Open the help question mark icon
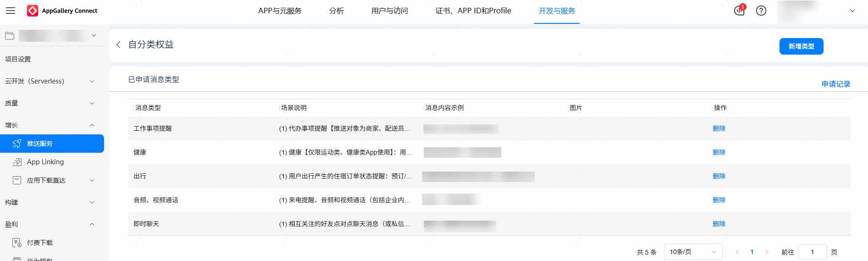This screenshot has height=261, width=868. pyautogui.click(x=761, y=11)
